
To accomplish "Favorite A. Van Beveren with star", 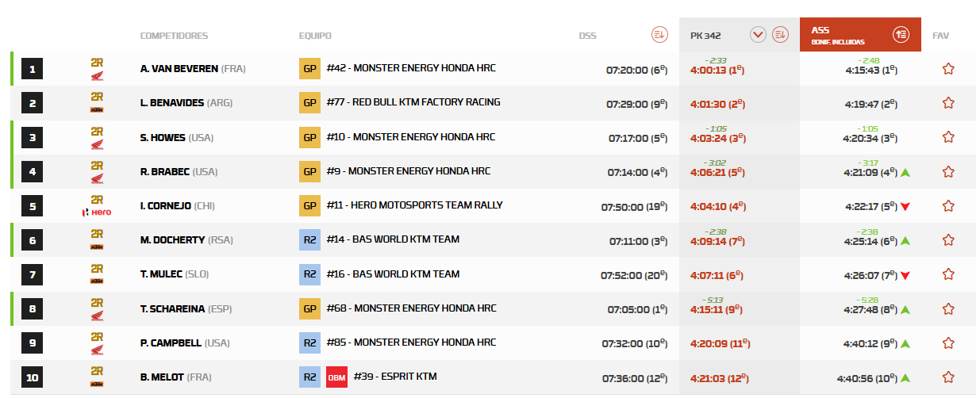I will pos(947,69).
